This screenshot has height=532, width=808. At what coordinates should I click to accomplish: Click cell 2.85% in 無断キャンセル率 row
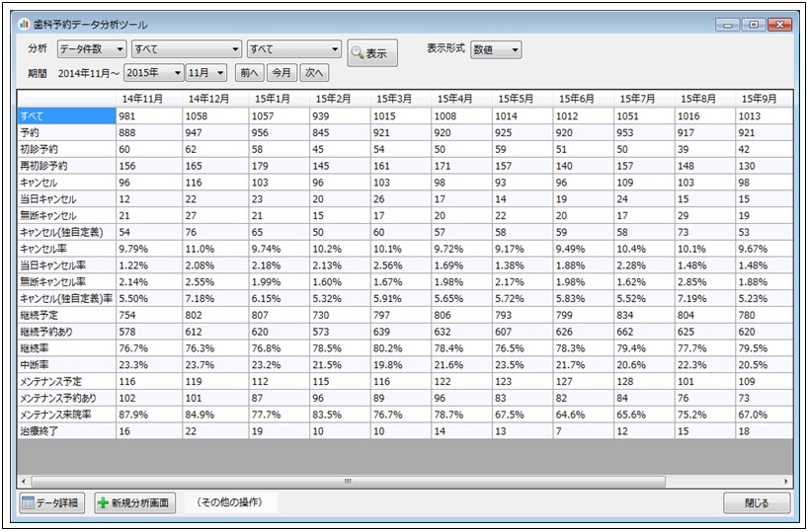[x=705, y=282]
